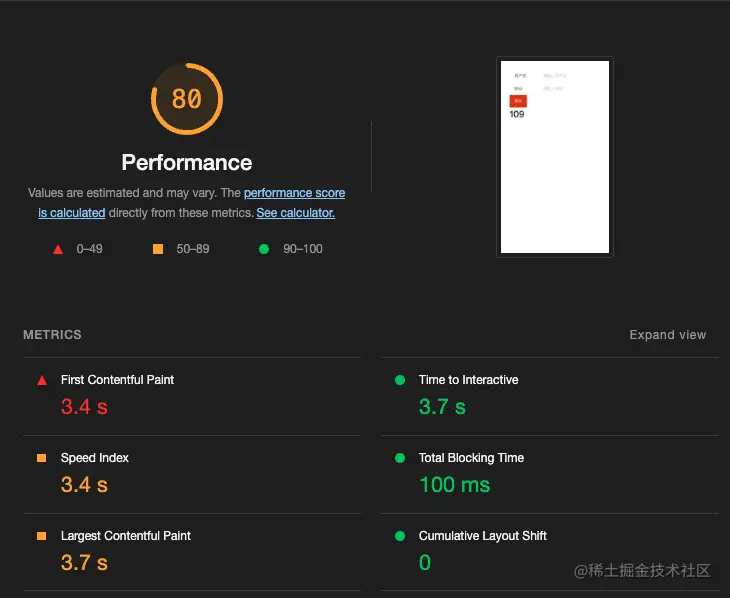Click the METRICS section heading
Screen dimensions: 730x598
52,335
